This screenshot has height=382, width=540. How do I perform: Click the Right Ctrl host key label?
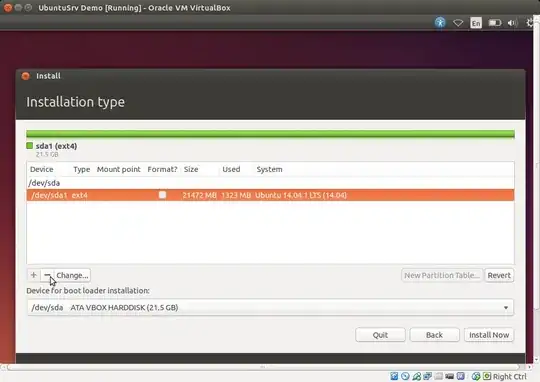tap(510, 376)
